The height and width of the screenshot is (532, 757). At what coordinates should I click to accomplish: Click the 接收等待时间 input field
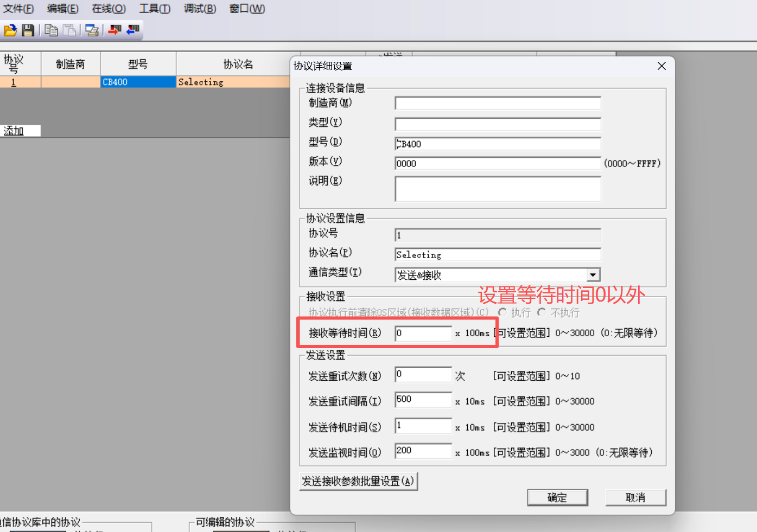[423, 334]
